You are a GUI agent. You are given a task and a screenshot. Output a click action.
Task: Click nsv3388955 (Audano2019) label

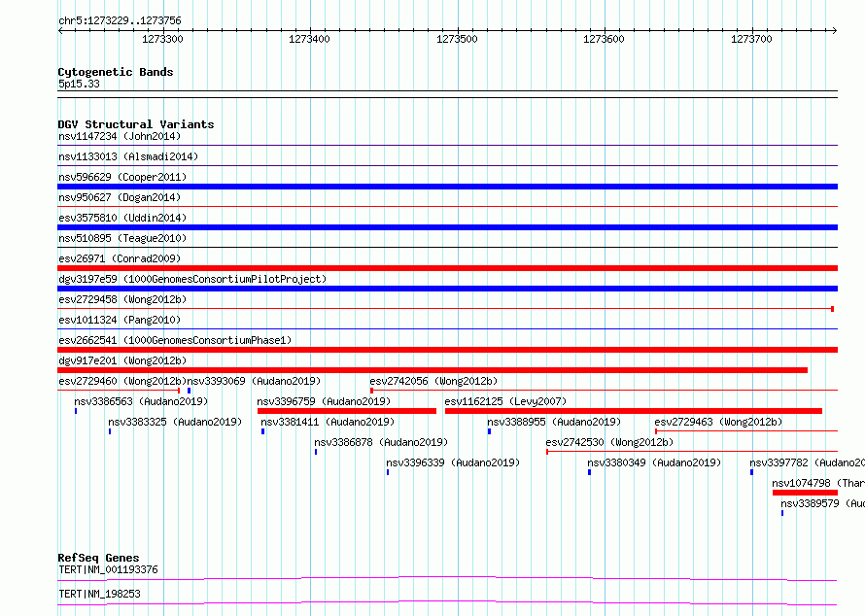554,422
